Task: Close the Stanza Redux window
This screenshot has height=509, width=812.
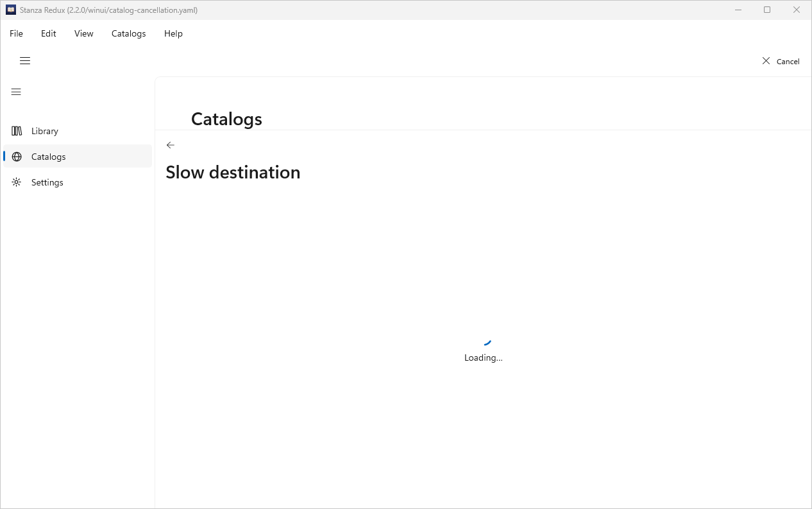Action: pos(797,10)
